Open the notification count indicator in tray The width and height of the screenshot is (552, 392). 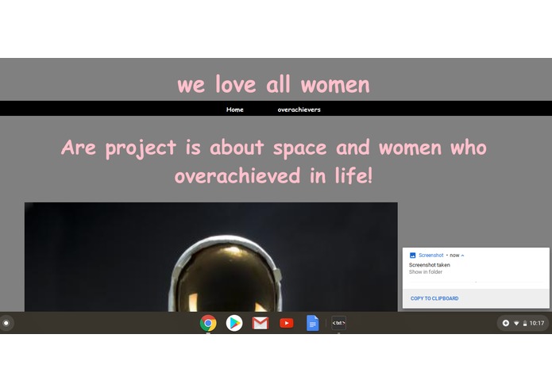coord(505,323)
